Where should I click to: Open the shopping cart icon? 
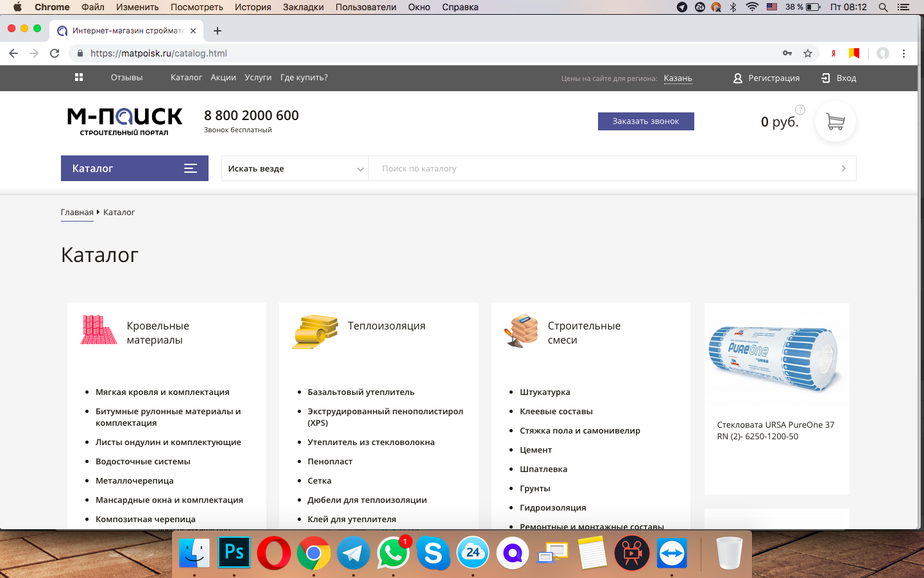[x=835, y=121]
